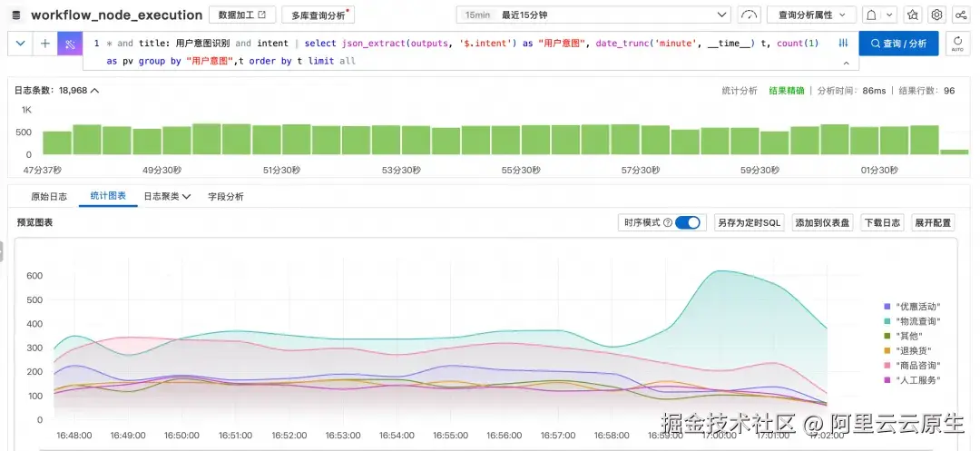This screenshot has height=451, width=980.
Task: Click the 时序模式 help question icon
Action: pos(668,222)
